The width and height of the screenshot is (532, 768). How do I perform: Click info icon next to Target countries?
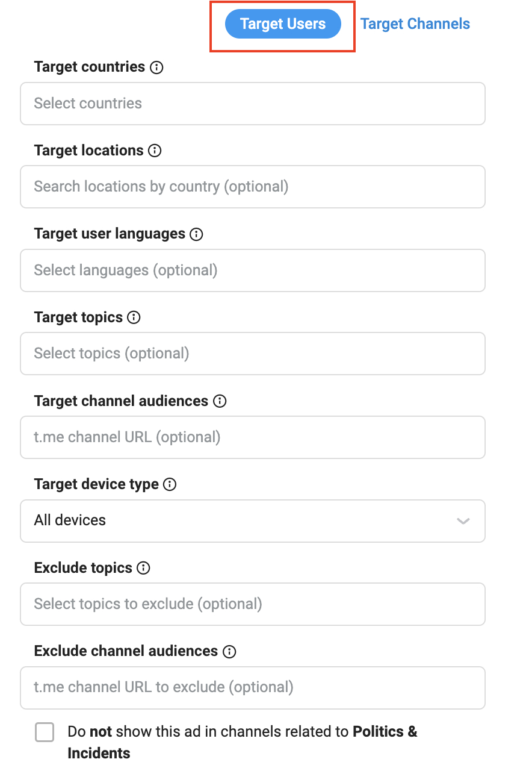(x=156, y=67)
